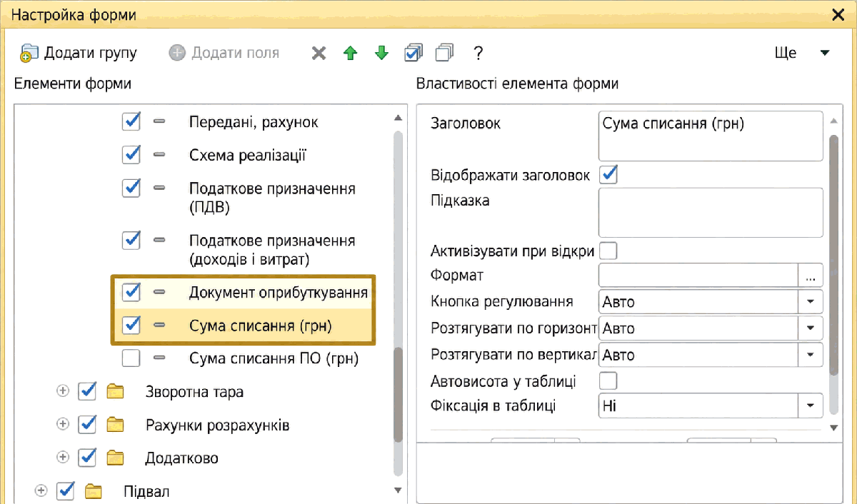Toggle the Сума списання (грн) checkbox
Image resolution: width=857 pixels, height=504 pixels.
[131, 325]
